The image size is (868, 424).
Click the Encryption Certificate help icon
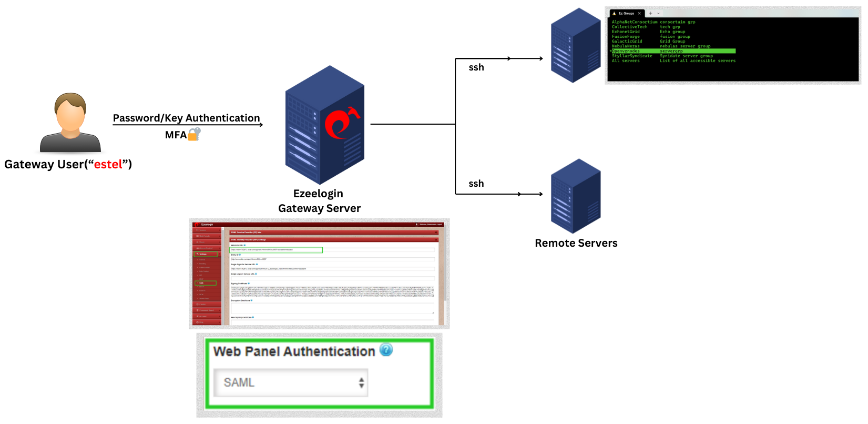251,300
